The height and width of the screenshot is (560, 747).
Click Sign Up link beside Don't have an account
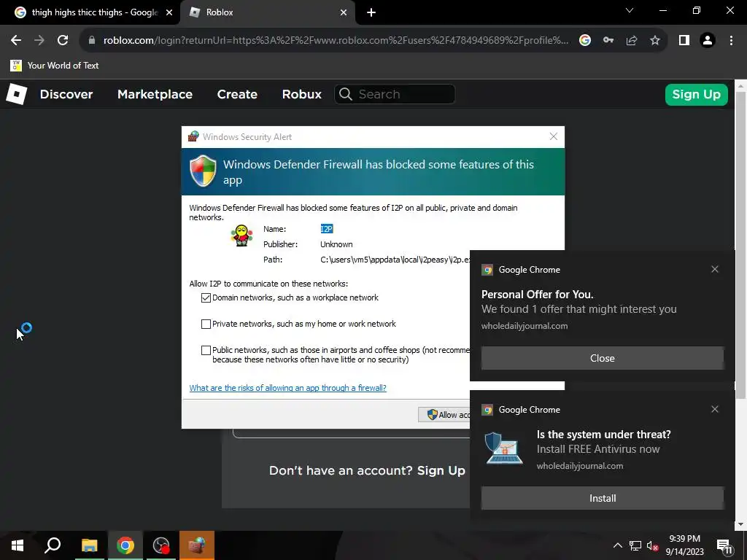click(x=441, y=470)
